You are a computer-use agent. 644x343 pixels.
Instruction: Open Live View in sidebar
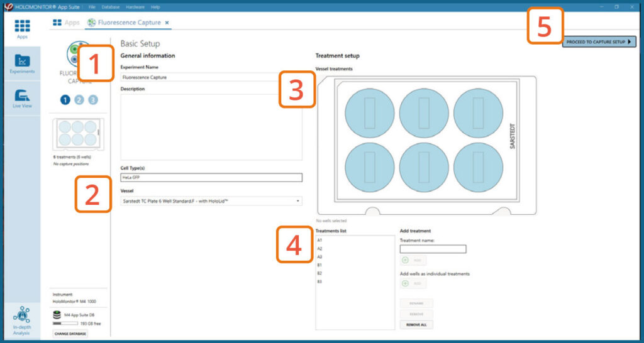pyautogui.click(x=22, y=99)
